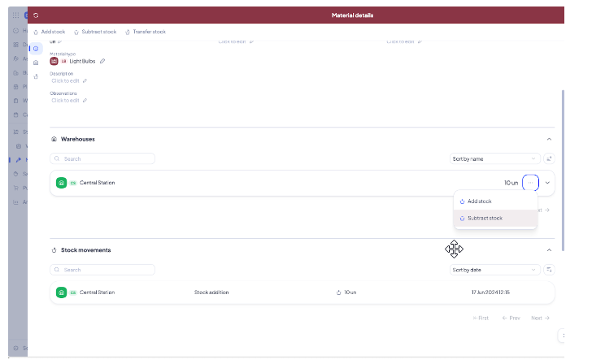This screenshot has height=364, width=605.
Task: Click the three-dots options button for Central Station
Action: coord(530,183)
